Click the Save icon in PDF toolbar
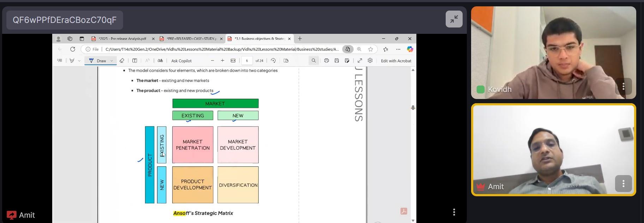Image resolution: width=644 pixels, height=223 pixels. (x=337, y=61)
